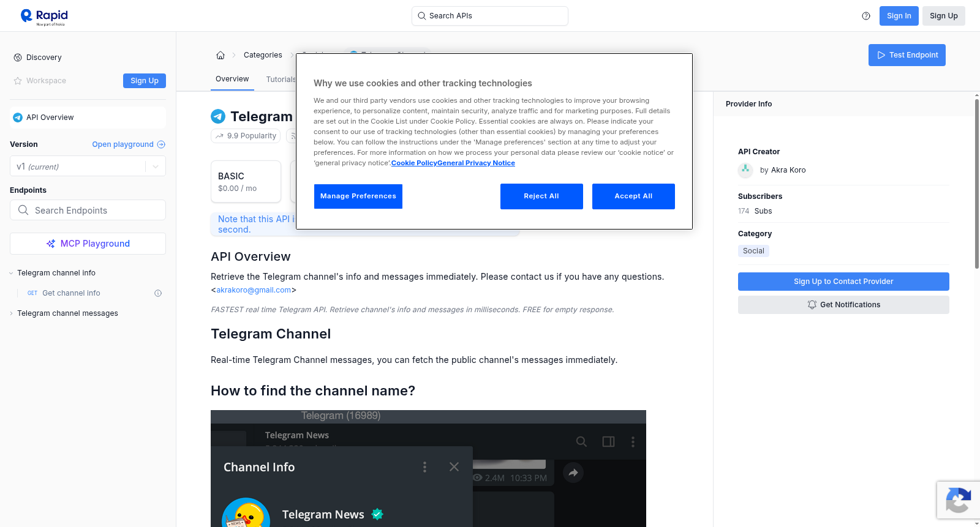Open the reCAPTCHA badge
Screen dimensions: 980x527
tap(959, 500)
